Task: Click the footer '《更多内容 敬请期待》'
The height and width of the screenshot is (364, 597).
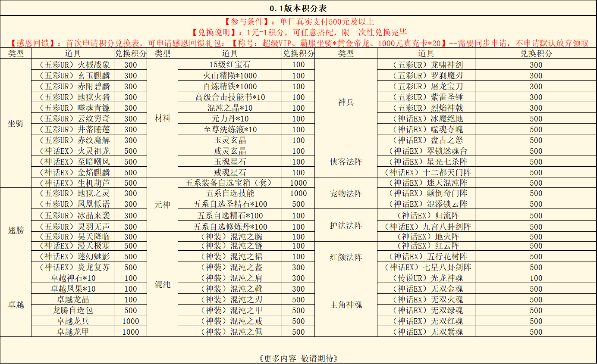Action: (x=298, y=358)
